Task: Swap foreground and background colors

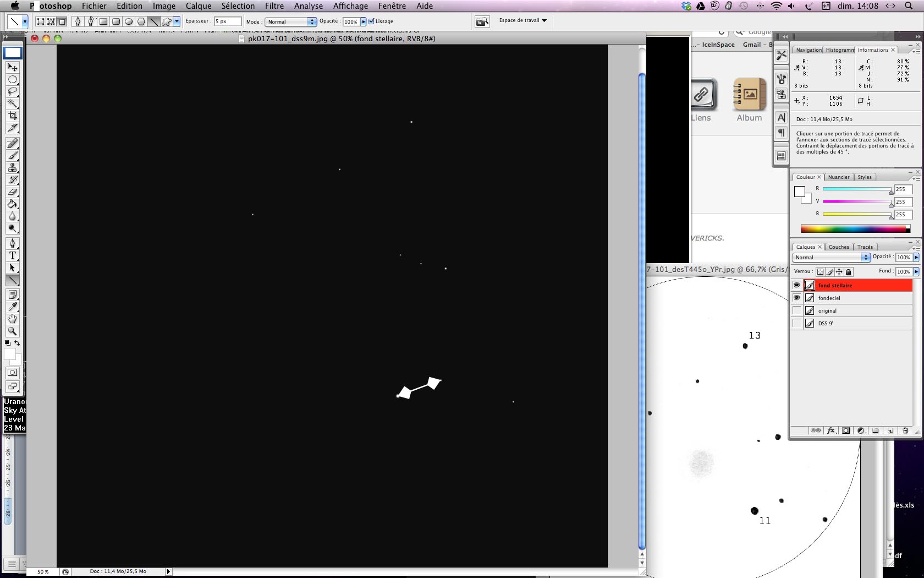Action: pos(17,343)
